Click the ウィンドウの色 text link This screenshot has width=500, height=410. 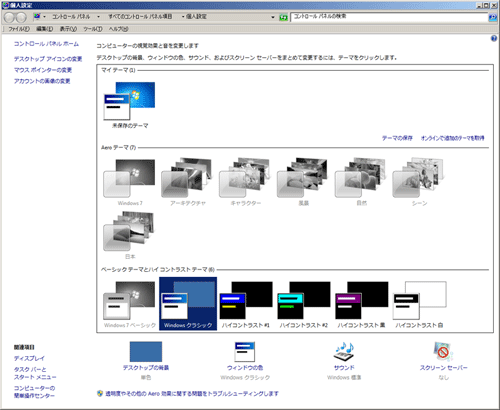(245, 368)
